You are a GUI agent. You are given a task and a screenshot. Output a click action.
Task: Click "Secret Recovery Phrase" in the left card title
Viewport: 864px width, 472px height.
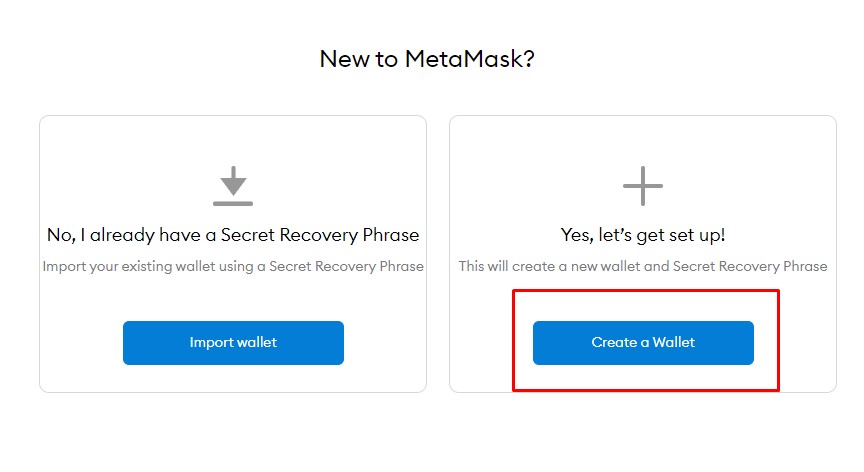click(320, 235)
